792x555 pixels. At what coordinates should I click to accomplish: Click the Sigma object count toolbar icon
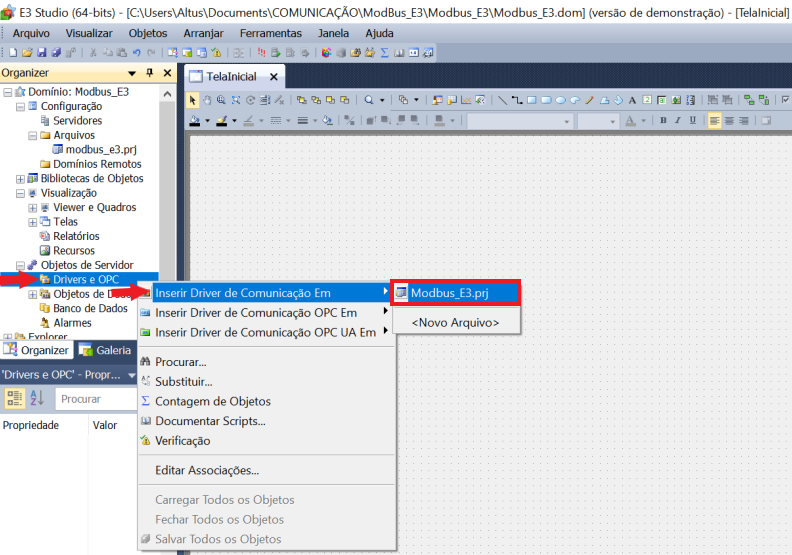pyautogui.click(x=385, y=52)
